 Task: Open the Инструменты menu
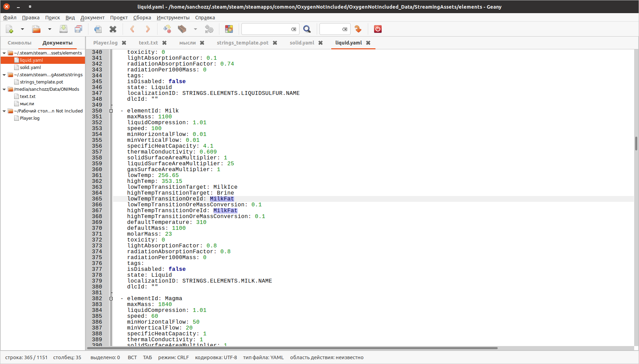tap(173, 18)
